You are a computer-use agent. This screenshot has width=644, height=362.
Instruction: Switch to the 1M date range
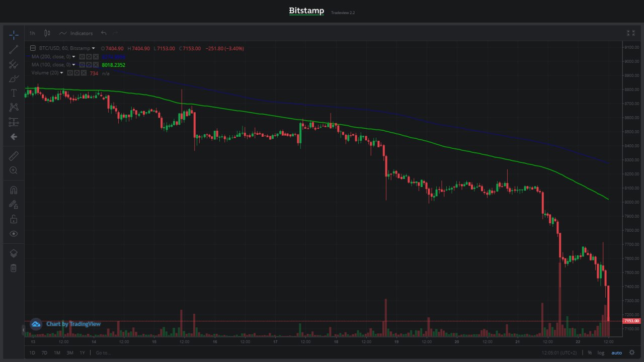(x=57, y=353)
